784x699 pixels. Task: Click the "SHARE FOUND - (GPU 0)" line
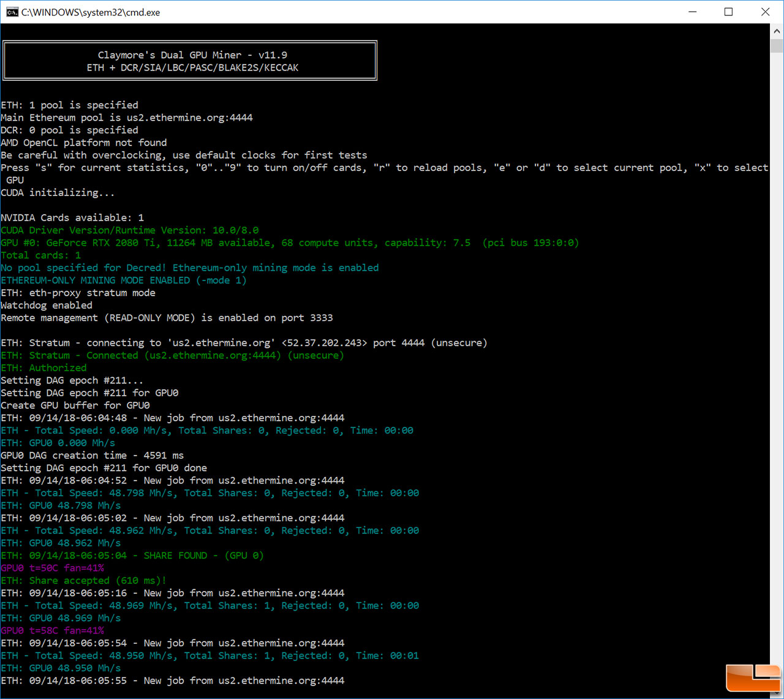(x=132, y=556)
